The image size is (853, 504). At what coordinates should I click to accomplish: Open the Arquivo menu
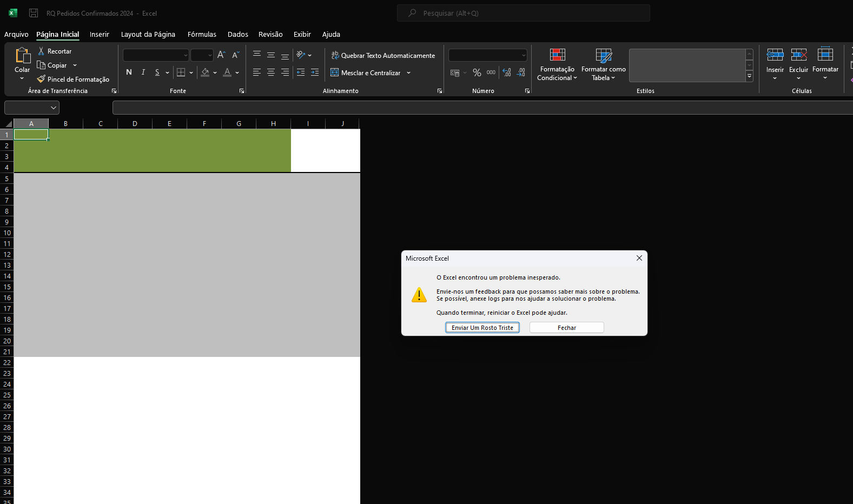pyautogui.click(x=16, y=34)
